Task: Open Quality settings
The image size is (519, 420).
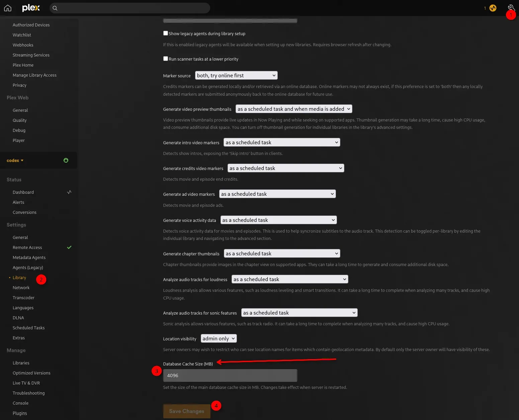Action: click(20, 120)
